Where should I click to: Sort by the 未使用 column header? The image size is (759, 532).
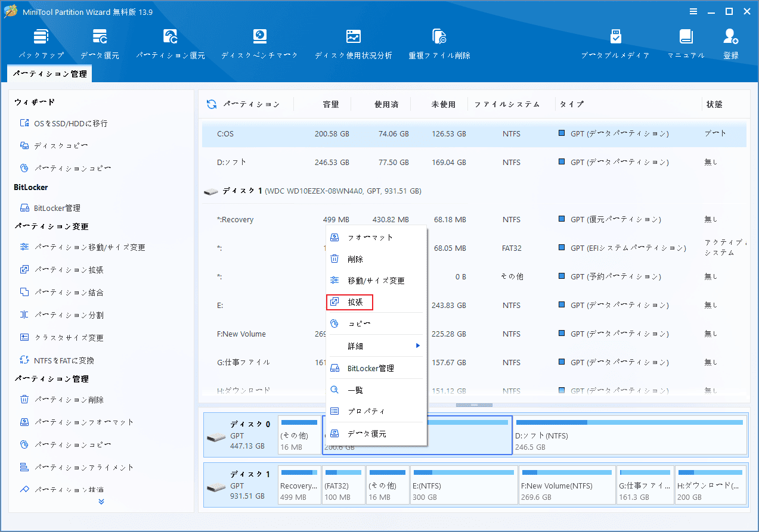tap(444, 104)
